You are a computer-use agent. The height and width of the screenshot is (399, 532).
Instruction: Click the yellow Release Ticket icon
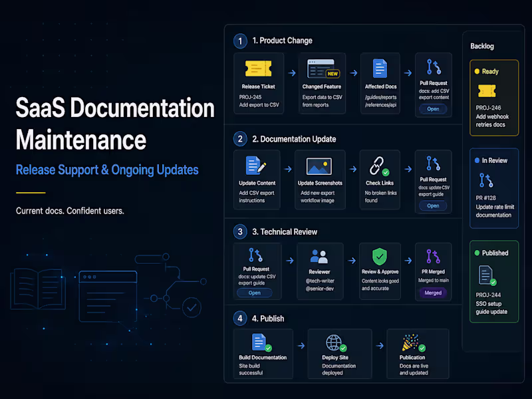click(258, 68)
